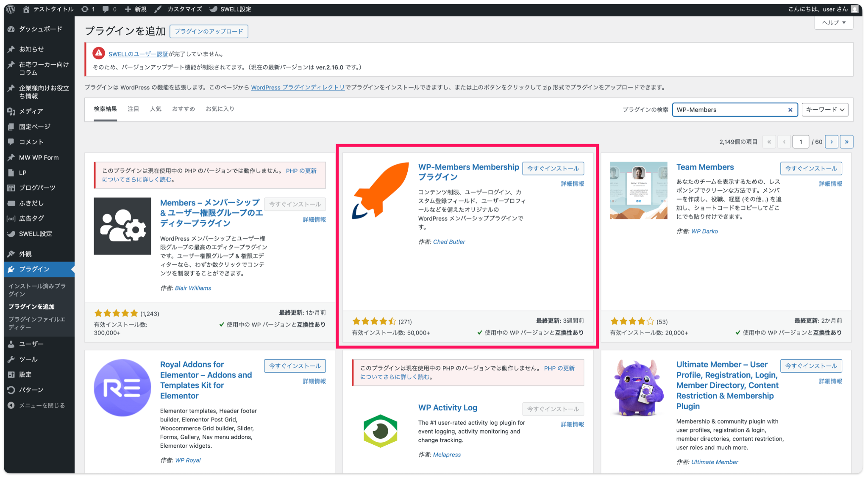Open the WordPress logo menu

pos(11,9)
